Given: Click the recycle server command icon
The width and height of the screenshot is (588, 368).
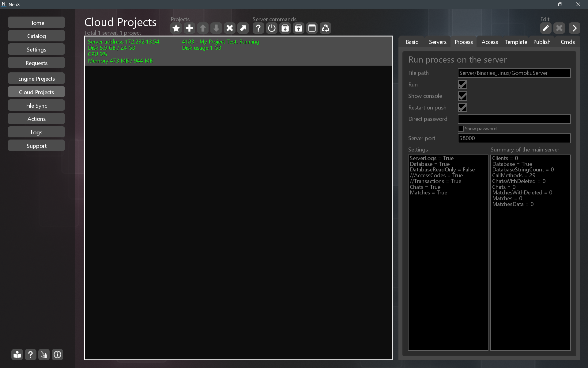Looking at the screenshot, I should [x=325, y=28].
